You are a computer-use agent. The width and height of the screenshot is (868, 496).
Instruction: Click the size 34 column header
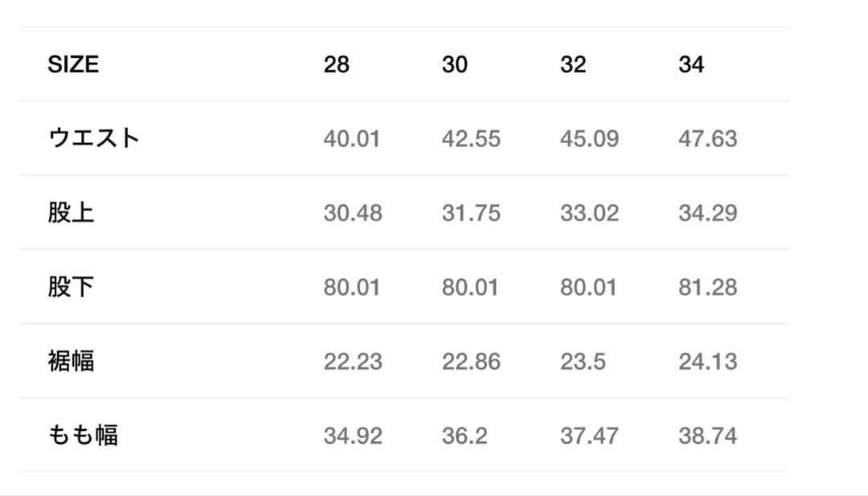click(x=690, y=64)
